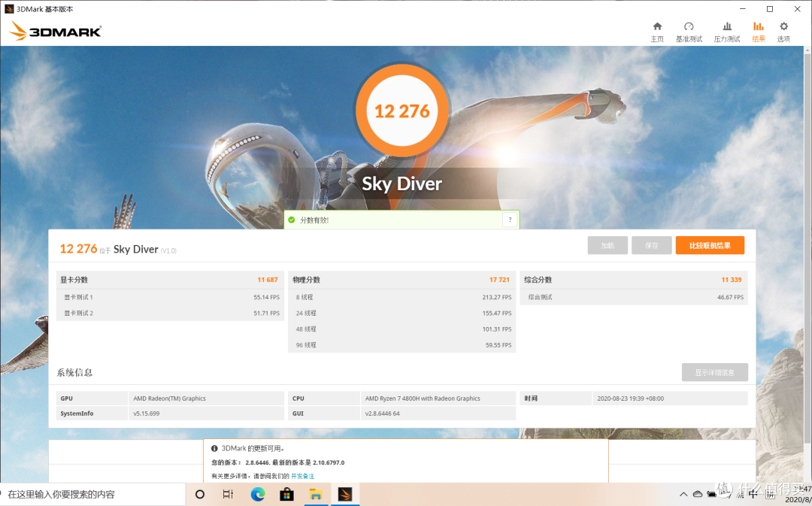Click the 96 线程 row 59.55 FPS
Screen dimensions: 812x506
[x=401, y=345]
